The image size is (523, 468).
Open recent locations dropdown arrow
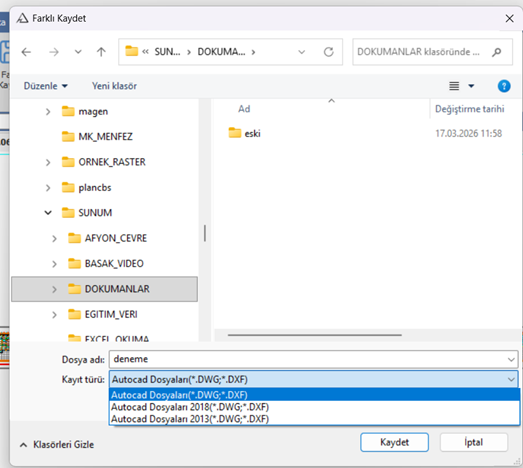78,52
